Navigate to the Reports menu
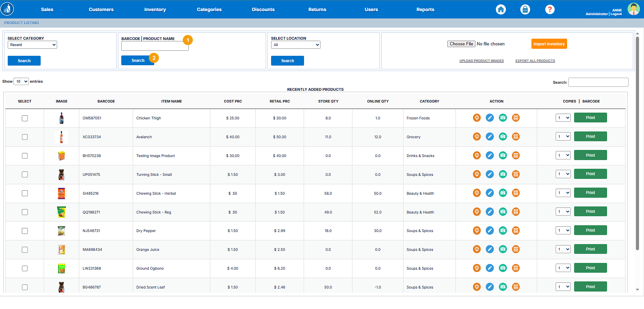This screenshot has width=644, height=309. (425, 9)
